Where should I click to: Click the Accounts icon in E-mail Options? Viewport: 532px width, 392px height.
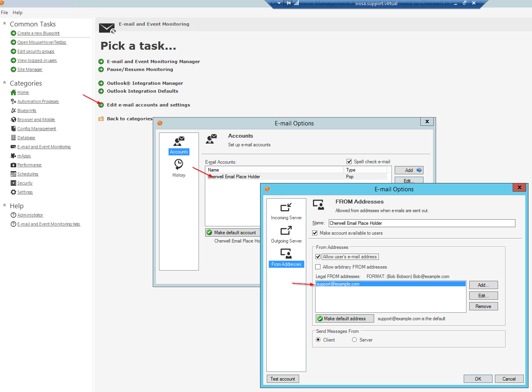pos(179,141)
